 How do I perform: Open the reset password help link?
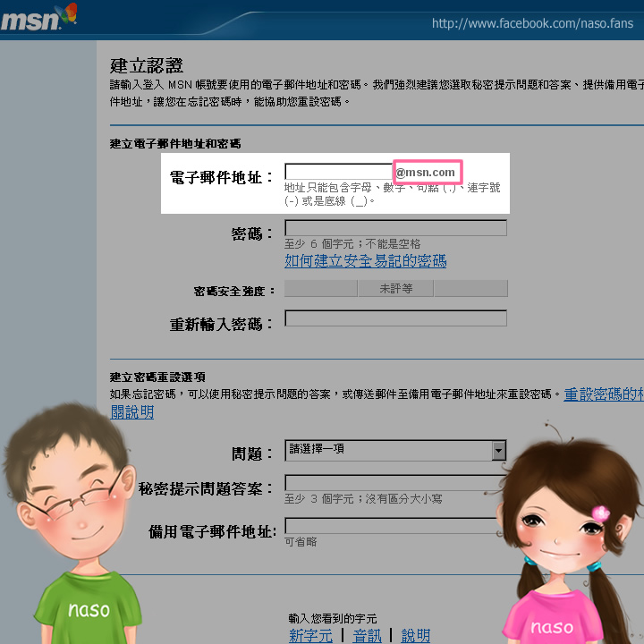pos(604,394)
